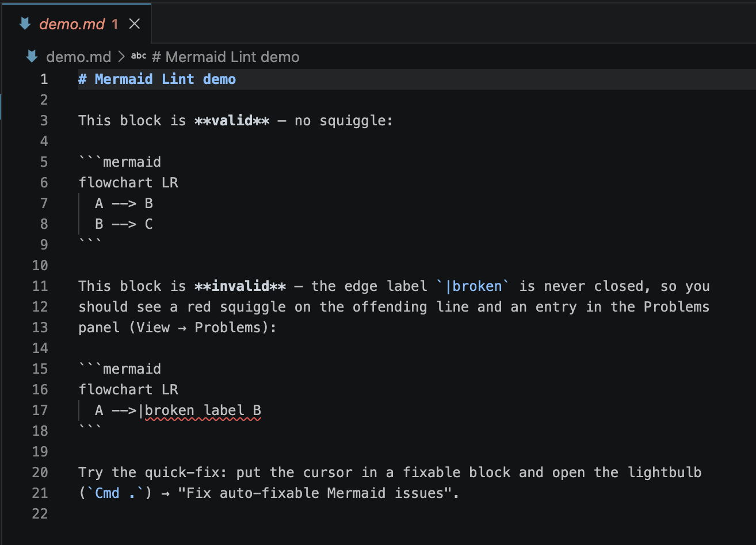This screenshot has width=756, height=545.
Task: Click the demo.md breadcrumb item
Action: coord(78,57)
